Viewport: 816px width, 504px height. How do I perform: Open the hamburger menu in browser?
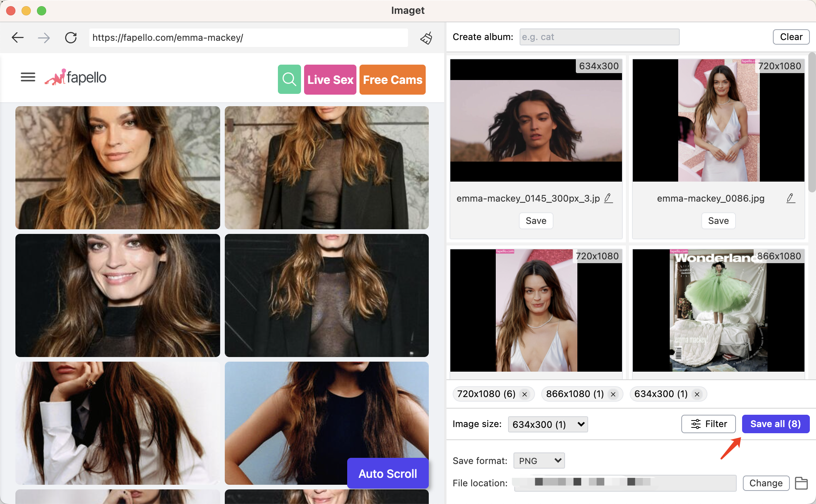(x=28, y=77)
